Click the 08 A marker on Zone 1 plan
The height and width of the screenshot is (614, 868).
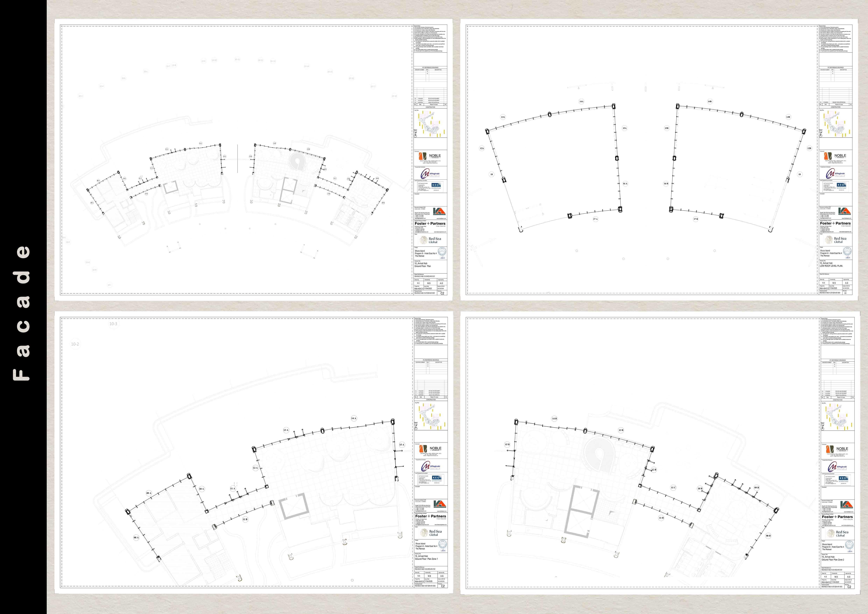point(136,538)
